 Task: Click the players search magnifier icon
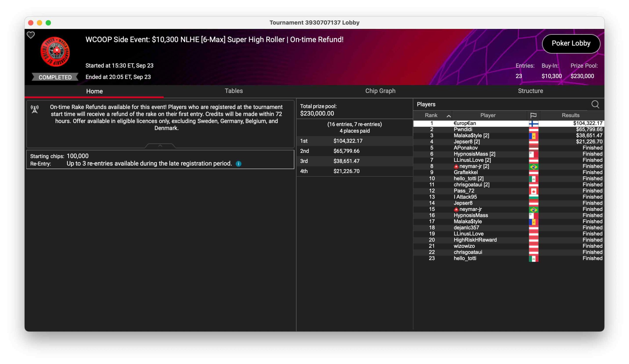point(595,105)
